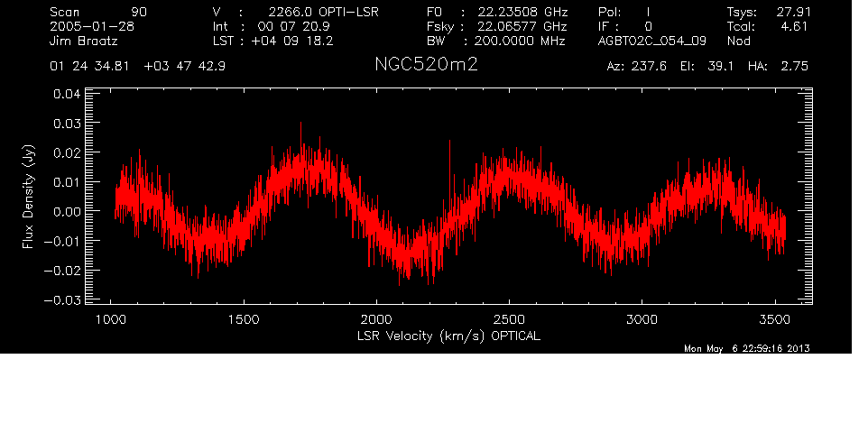Click the x-axis tick label 2000

coord(376,319)
